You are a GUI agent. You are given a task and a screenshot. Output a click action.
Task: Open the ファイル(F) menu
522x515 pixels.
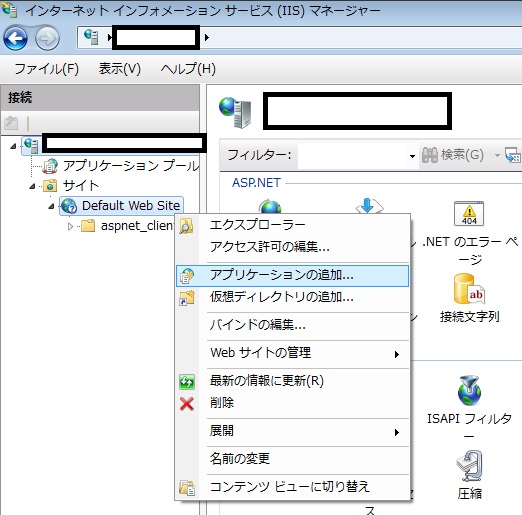(46, 69)
